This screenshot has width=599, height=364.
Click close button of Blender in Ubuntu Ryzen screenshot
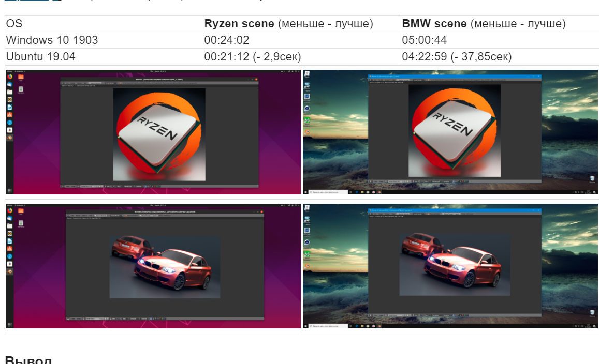[256, 79]
